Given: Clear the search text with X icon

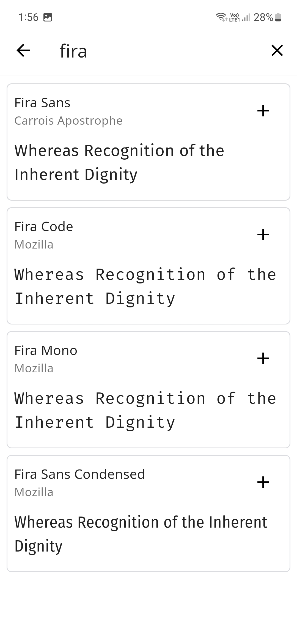Looking at the screenshot, I should tap(277, 51).
